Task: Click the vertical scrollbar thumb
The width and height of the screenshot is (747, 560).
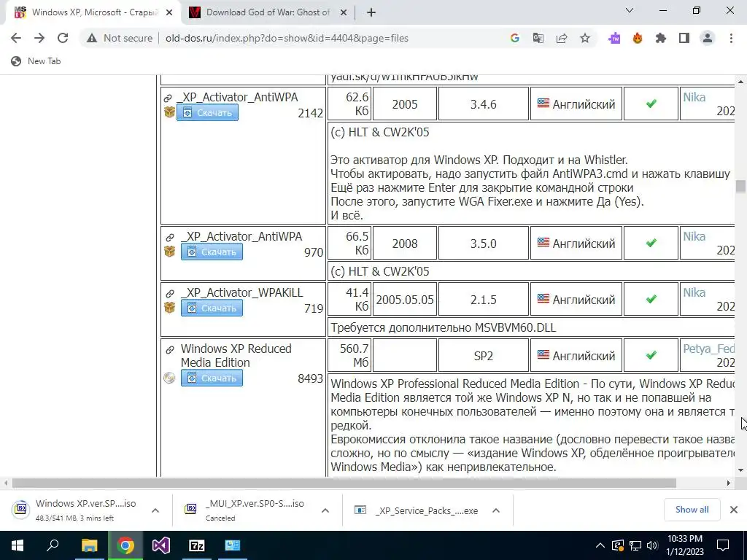Action: (740, 186)
